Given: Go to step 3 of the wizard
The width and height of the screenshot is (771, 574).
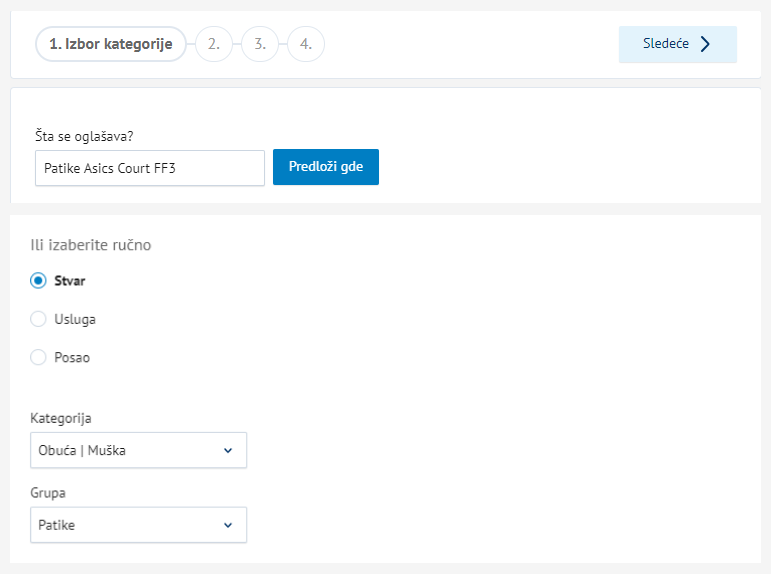Looking at the screenshot, I should pos(260,44).
